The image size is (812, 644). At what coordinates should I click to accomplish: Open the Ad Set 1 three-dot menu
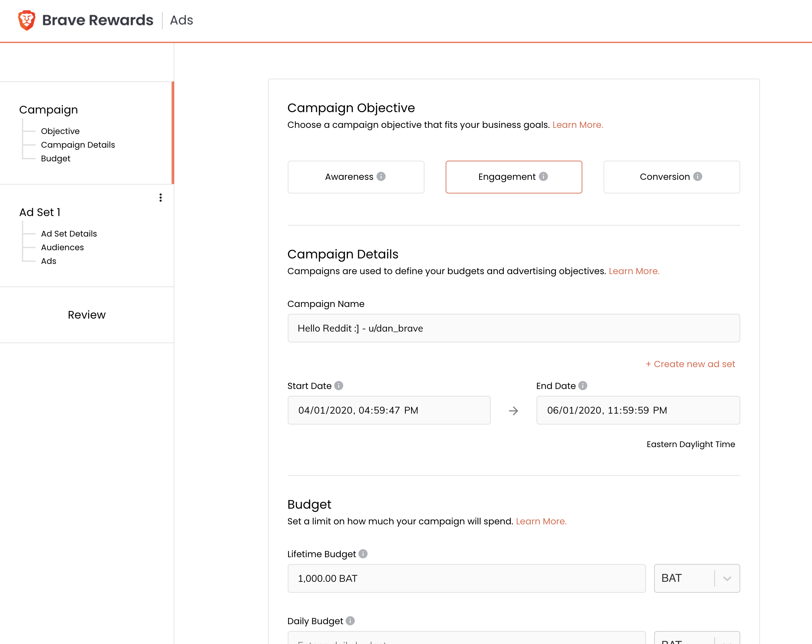(160, 198)
